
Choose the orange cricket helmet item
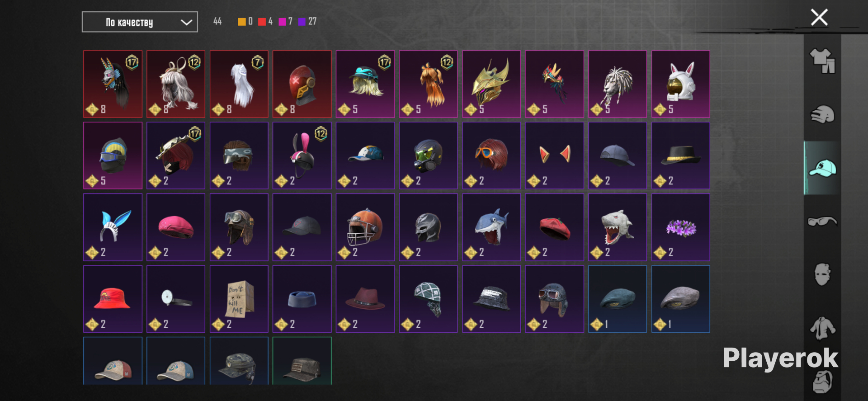[365, 227]
